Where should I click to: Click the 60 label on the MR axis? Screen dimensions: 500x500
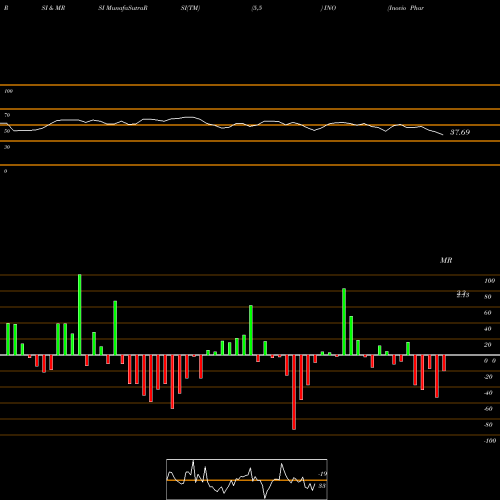click(x=488, y=313)
